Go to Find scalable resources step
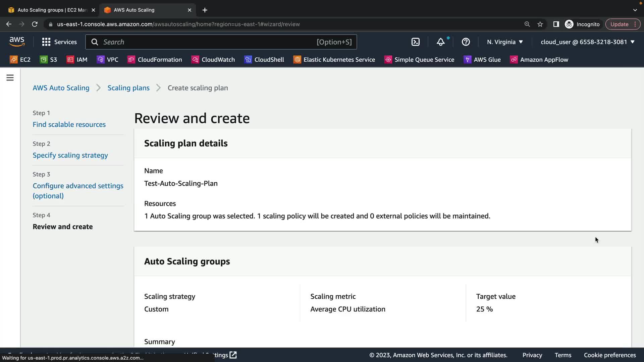This screenshot has height=362, width=644. click(69, 124)
